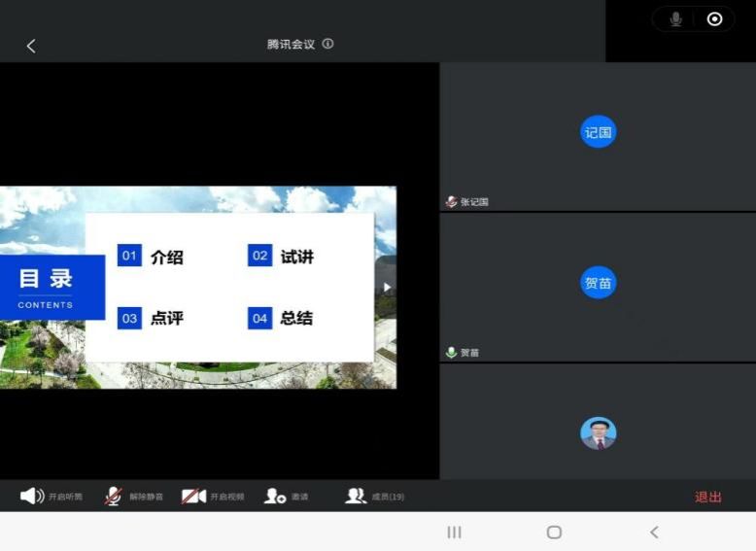Select the 贺苗 participant avatar

598,283
